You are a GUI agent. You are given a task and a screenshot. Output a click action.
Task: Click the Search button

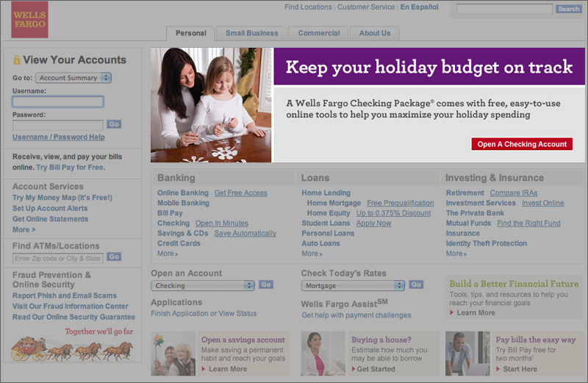(x=568, y=9)
